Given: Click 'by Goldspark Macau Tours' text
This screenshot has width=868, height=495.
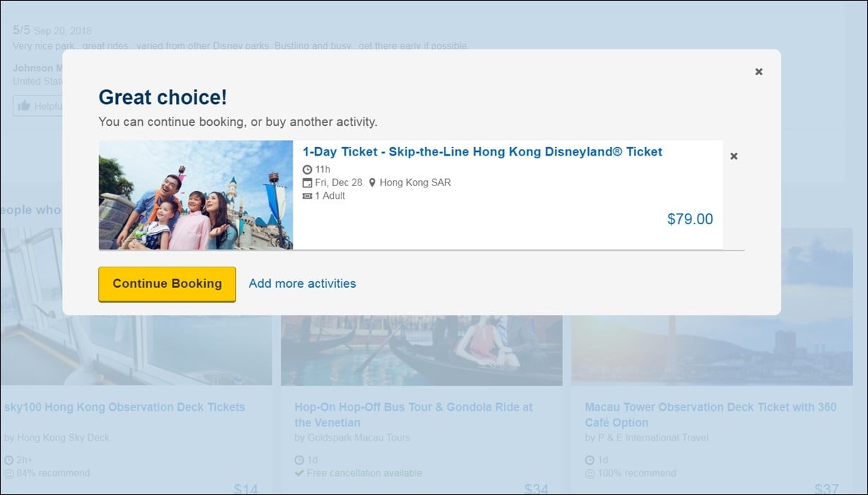Looking at the screenshot, I should 352,438.
